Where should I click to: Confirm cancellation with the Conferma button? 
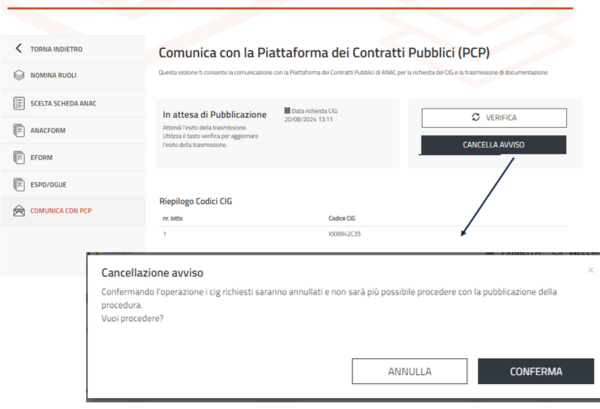coord(536,371)
